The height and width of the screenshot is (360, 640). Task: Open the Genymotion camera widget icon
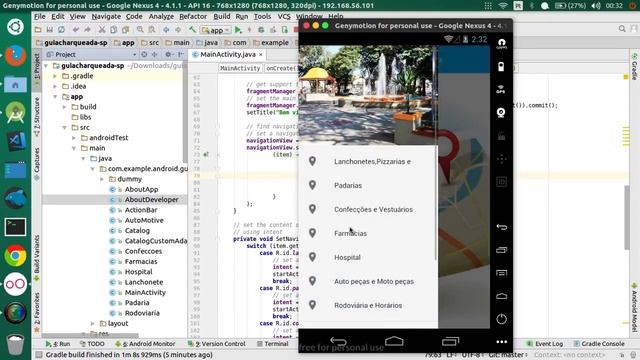tap(501, 112)
